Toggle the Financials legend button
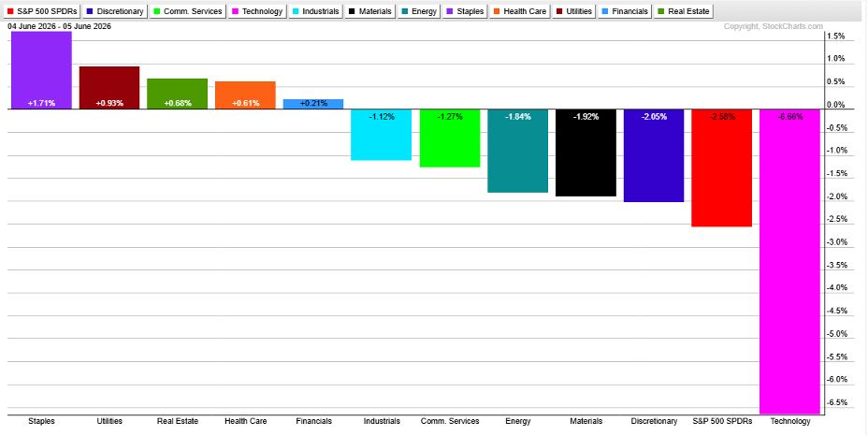 (x=625, y=11)
